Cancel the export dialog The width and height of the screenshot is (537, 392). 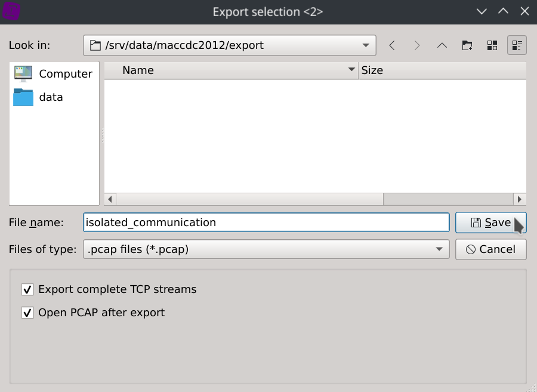pos(490,249)
